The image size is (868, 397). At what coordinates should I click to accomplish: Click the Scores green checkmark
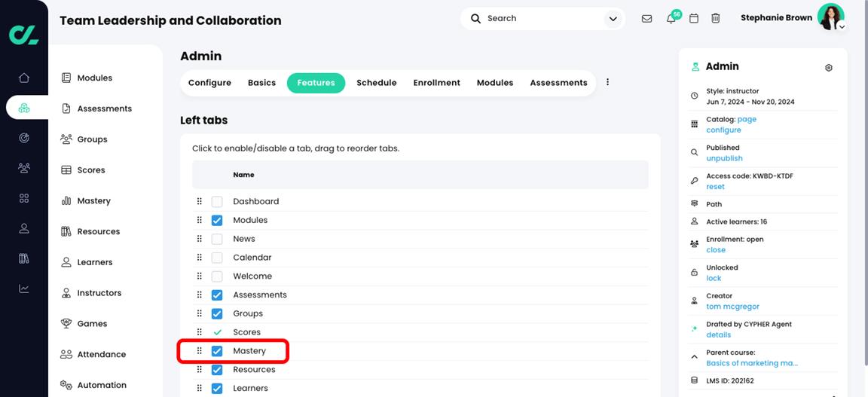coord(217,332)
